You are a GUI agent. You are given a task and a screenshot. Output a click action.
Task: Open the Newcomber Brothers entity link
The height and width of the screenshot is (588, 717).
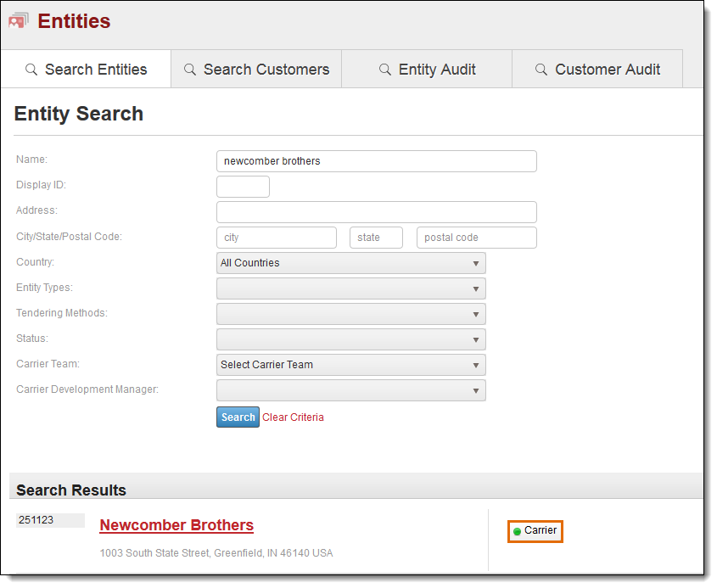click(176, 525)
